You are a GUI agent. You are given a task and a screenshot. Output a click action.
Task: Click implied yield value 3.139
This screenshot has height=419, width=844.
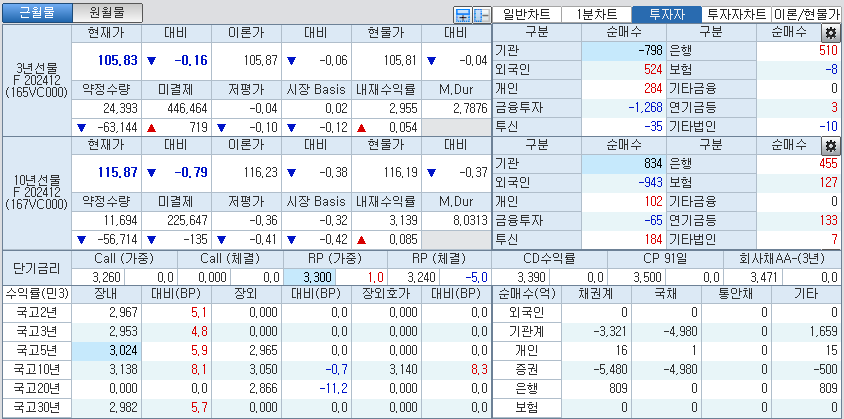386,220
